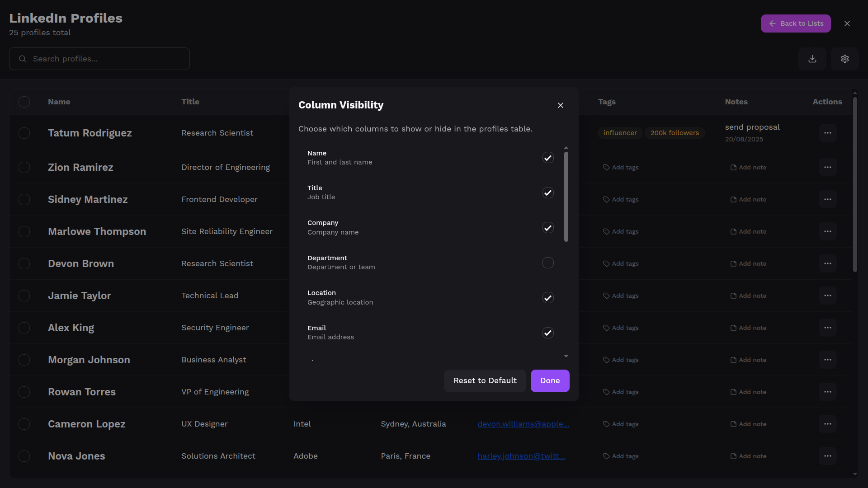Click Add note for Sidney Martinez

coord(748,199)
